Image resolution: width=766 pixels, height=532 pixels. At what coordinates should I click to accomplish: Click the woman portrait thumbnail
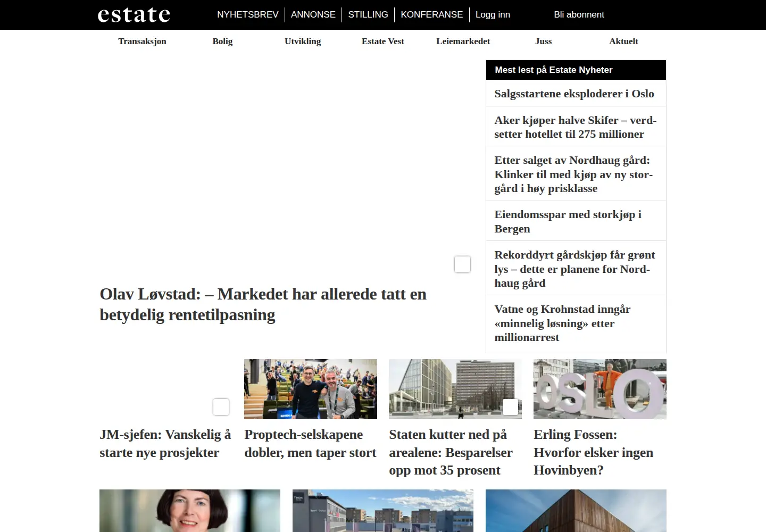[x=190, y=511]
